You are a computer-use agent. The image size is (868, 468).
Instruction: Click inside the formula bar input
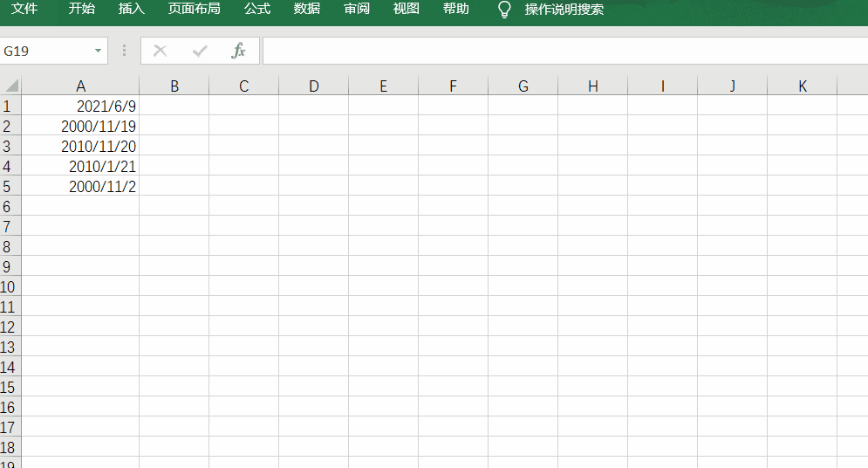pyautogui.click(x=565, y=51)
